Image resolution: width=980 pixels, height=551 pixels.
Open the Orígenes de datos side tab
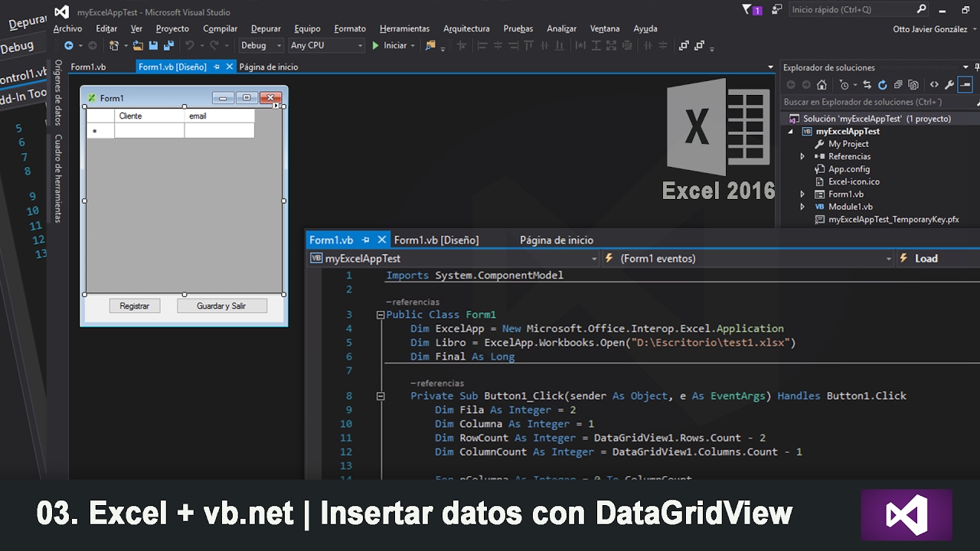(x=57, y=93)
